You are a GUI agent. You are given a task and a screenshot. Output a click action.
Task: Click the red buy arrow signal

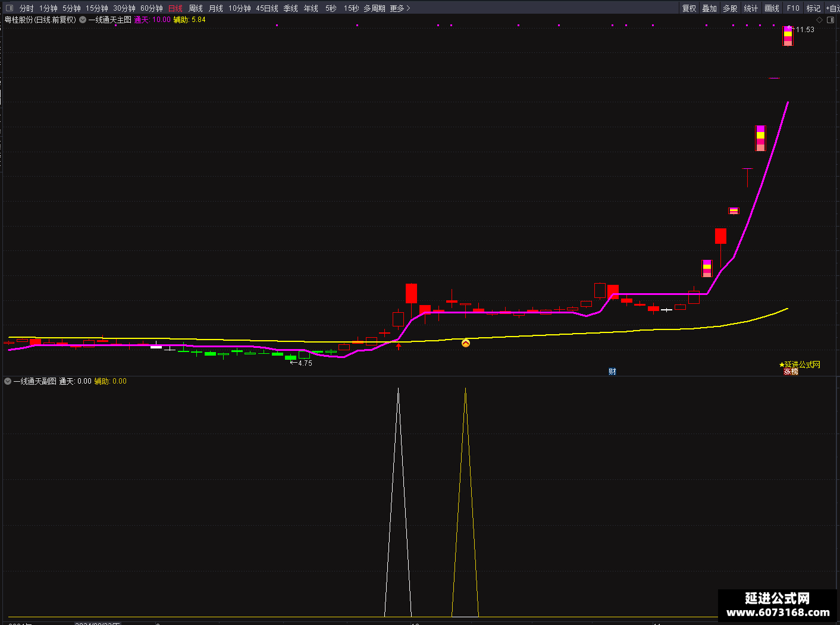tap(399, 346)
